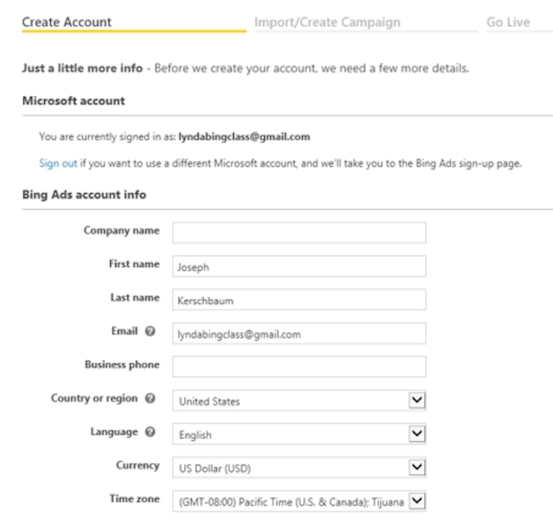
Task: Select the Email input field
Action: [299, 333]
